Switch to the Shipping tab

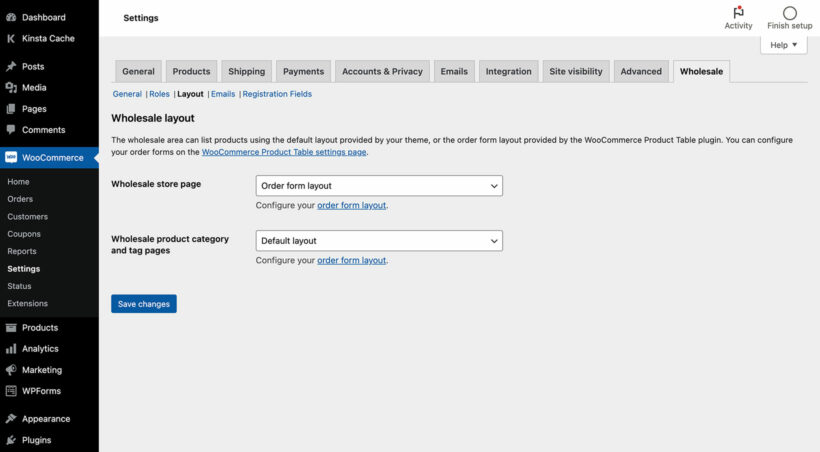click(x=246, y=71)
